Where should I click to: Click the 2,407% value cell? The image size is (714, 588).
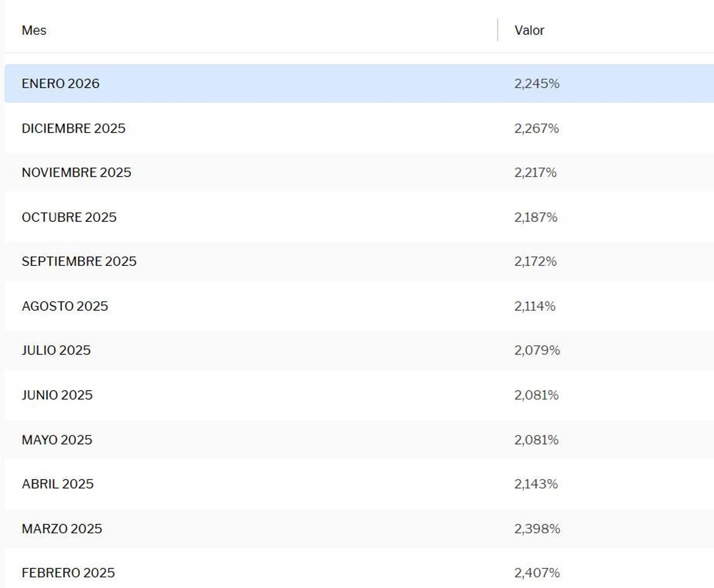(537, 573)
